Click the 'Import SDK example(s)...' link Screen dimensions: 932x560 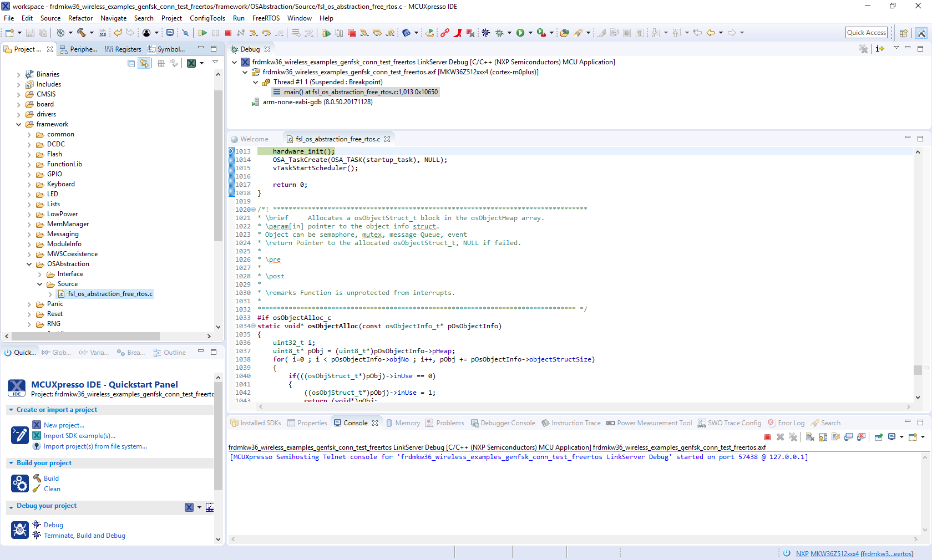pyautogui.click(x=79, y=436)
